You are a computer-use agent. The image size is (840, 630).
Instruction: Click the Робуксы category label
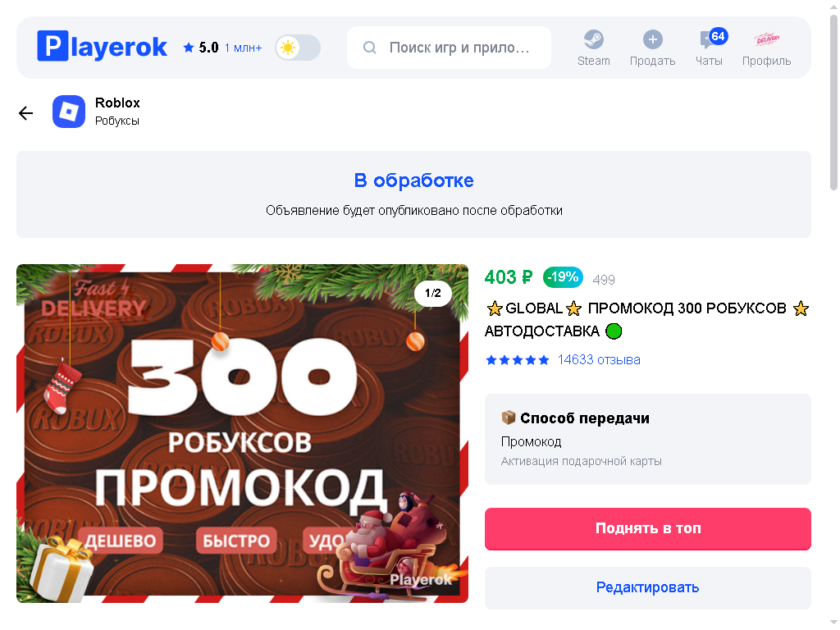tap(117, 121)
